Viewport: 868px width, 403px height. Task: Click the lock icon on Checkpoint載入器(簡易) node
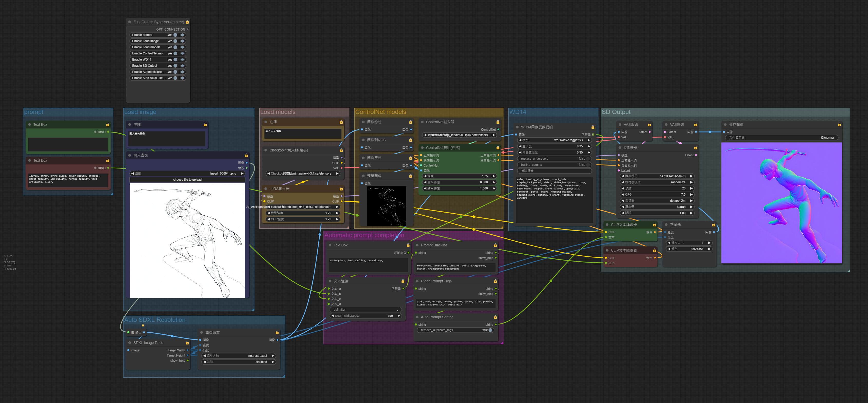(x=341, y=150)
